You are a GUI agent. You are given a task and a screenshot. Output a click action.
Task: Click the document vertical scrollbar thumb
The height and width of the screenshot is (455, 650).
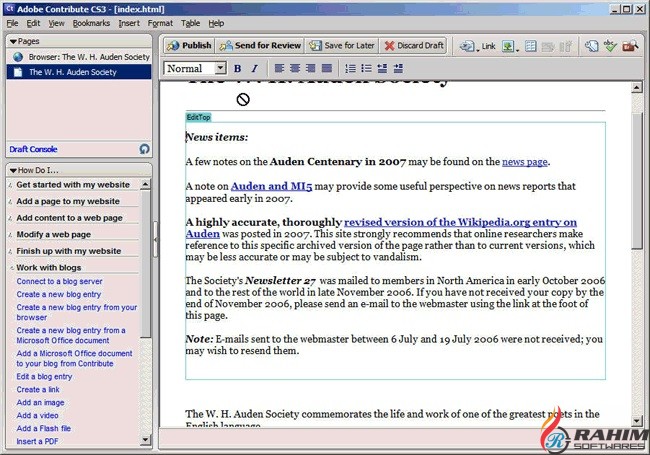click(x=637, y=180)
